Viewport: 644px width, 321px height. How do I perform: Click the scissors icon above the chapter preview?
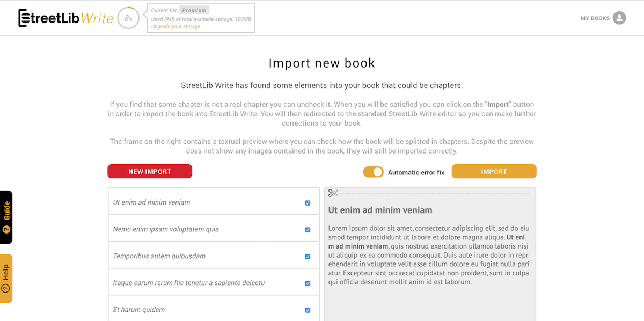(334, 193)
